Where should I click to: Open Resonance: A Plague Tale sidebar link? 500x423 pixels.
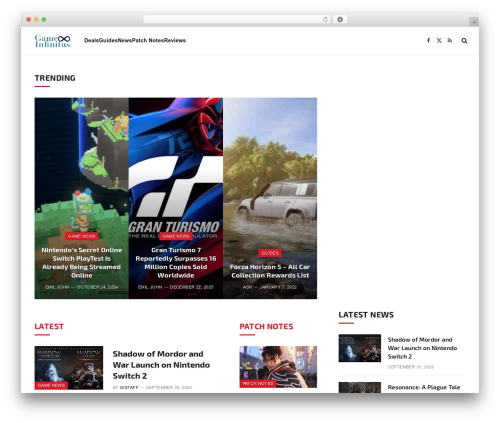[x=424, y=387]
